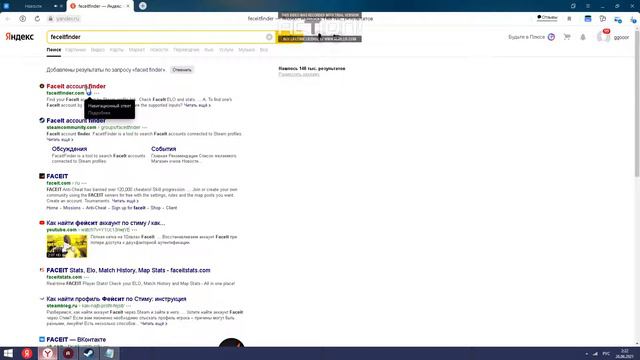Viewport: 640px width, 360px height.
Task: Click the Anti-Cheat sitelink under faceit.com
Action: pyautogui.click(x=96, y=208)
